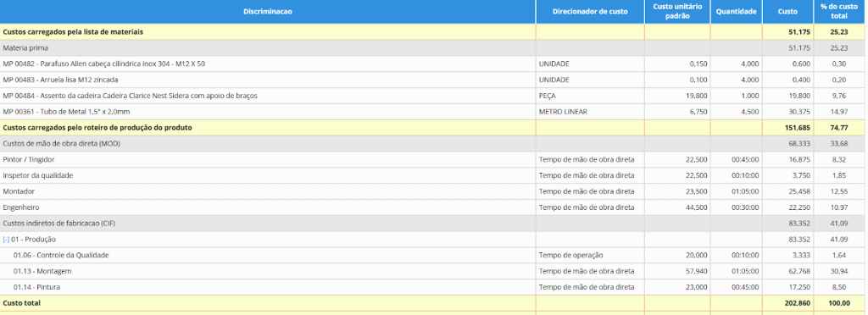Click the 0,600 cost cell
Screen dimensions: 868x315
click(x=787, y=64)
